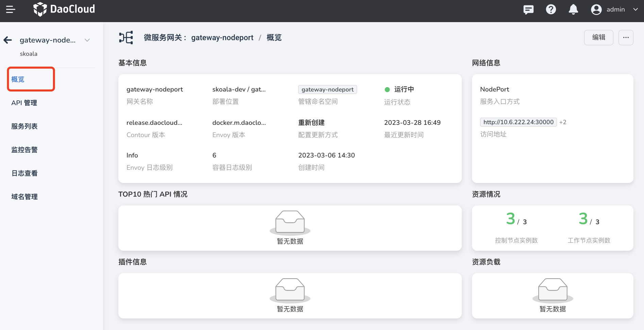Image resolution: width=644 pixels, height=330 pixels.
Task: Go back using the left arrow
Action: [x=8, y=40]
